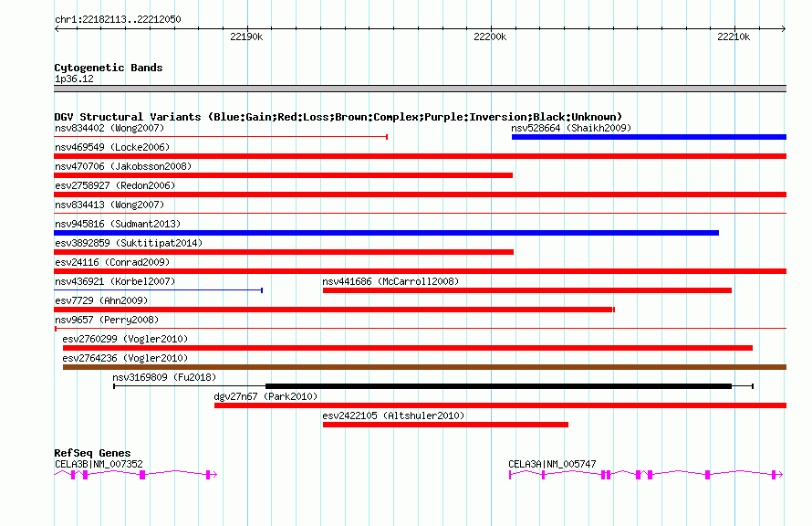Select the brown esv2764236 complex bar
812x526 pixels.
click(424, 367)
